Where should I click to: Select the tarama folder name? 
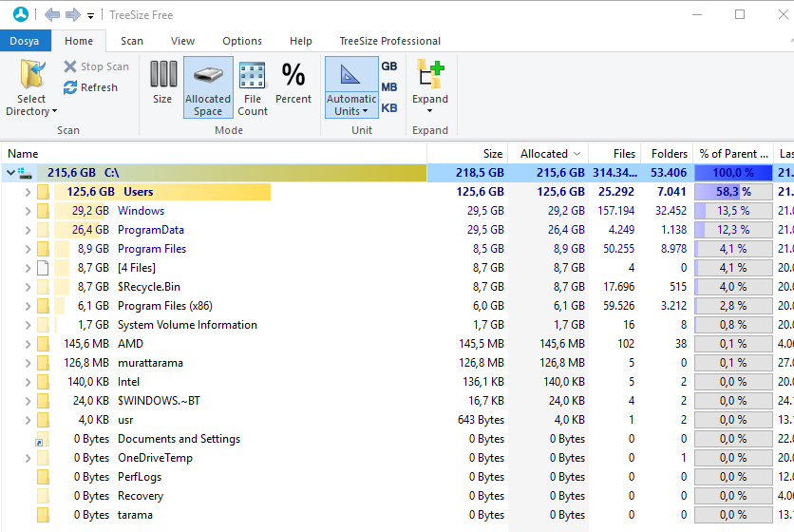[135, 515]
